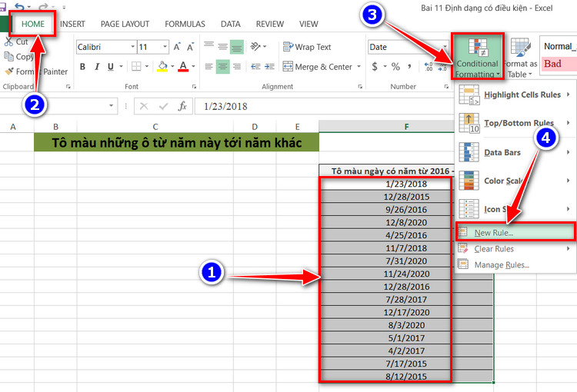Click Merge & Center button
This screenshot has height=392, width=577.
[x=317, y=67]
